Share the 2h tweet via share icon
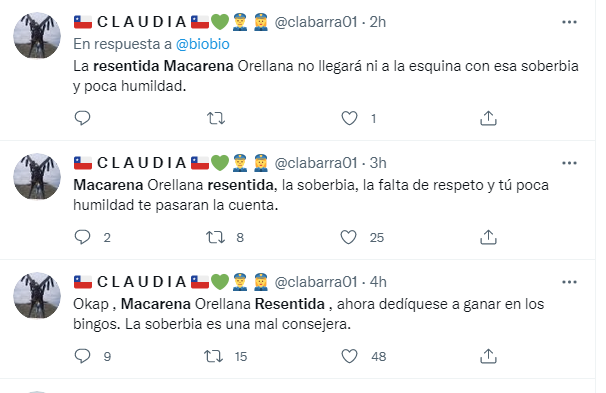 click(x=488, y=118)
